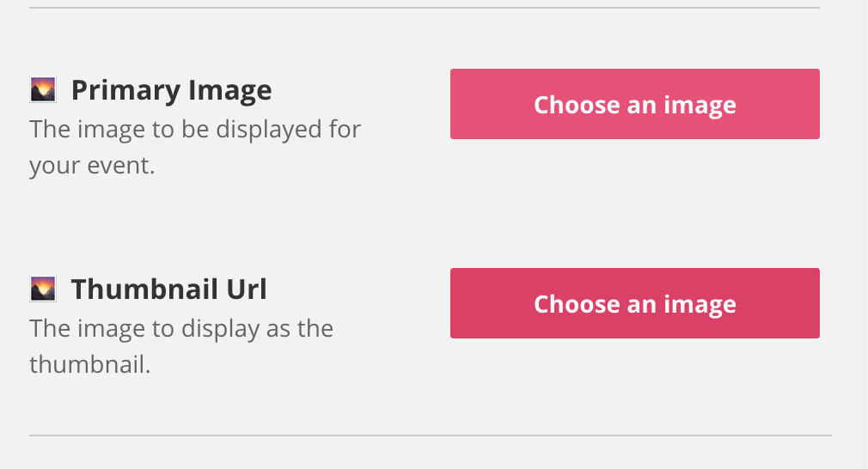Click the text "The image to display as the"
Screen dimensions: 868x469
click(181, 328)
